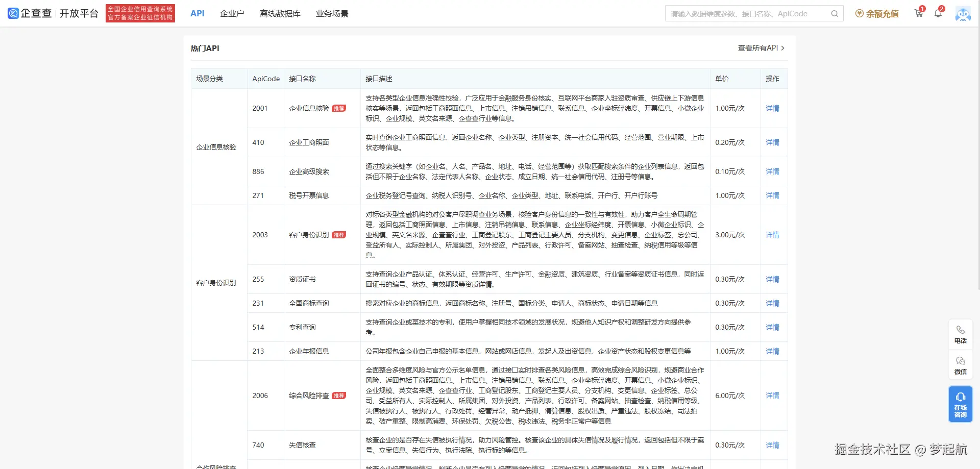Open the 业务场景 menu
980x469 pixels.
(332, 13)
